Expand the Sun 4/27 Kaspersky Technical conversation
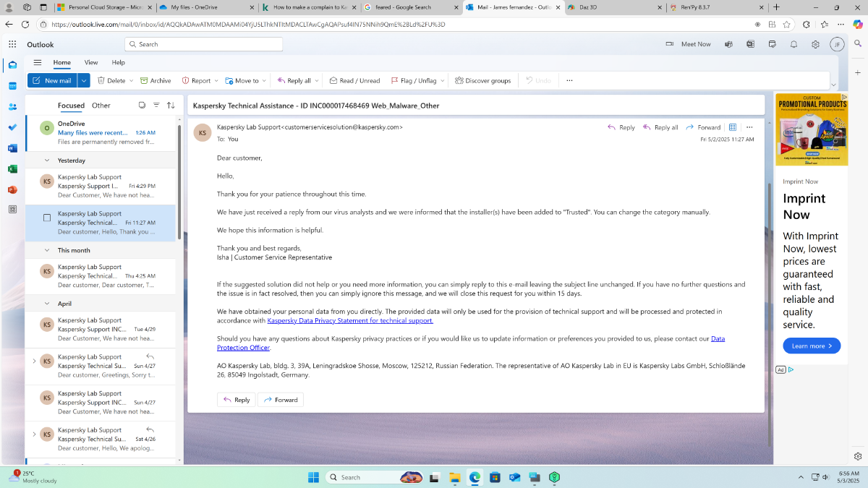The image size is (868, 488). [34, 361]
